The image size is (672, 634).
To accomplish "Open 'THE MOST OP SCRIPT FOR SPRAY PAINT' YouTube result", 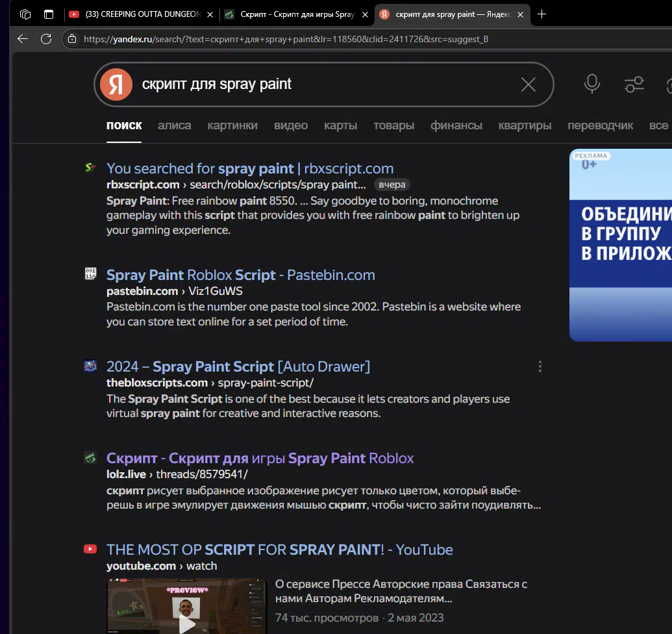I will [x=279, y=550].
